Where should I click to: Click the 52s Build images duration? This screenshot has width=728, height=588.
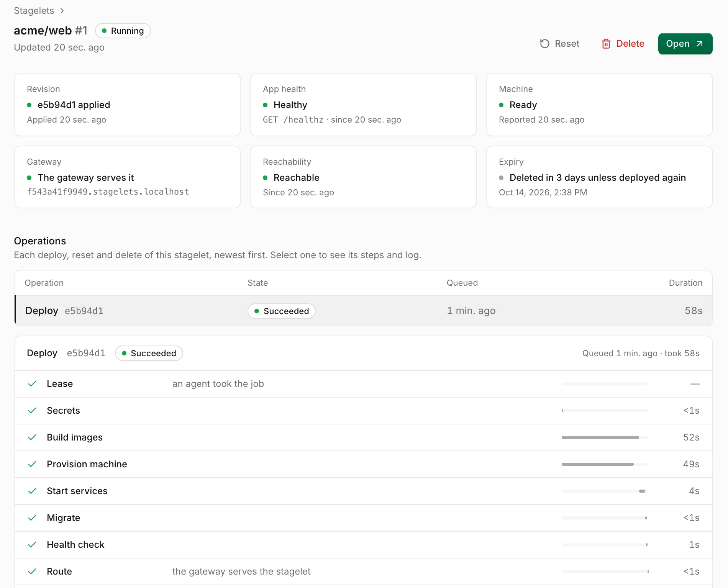coord(691,437)
